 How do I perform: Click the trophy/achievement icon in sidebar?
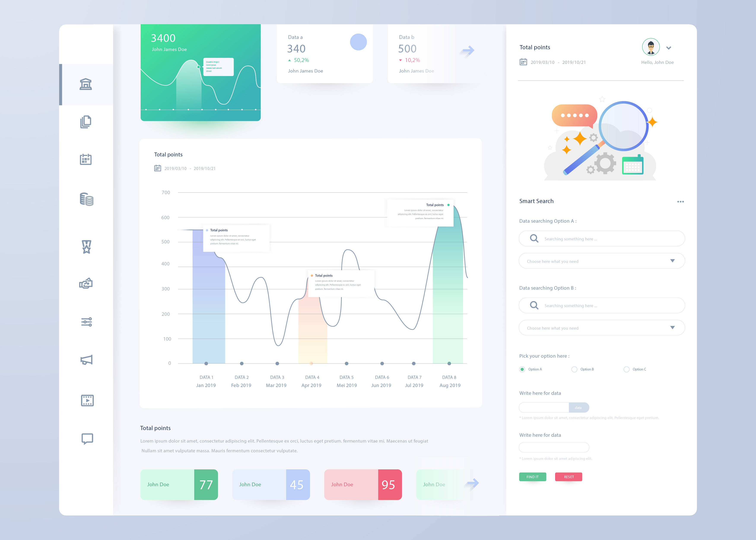(x=86, y=246)
